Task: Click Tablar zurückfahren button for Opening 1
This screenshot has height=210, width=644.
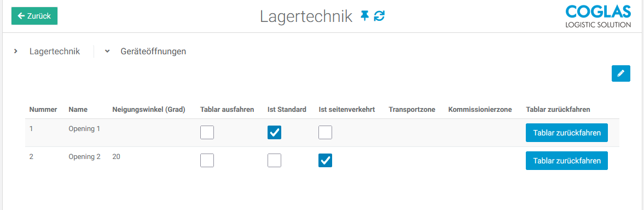Action: click(567, 133)
